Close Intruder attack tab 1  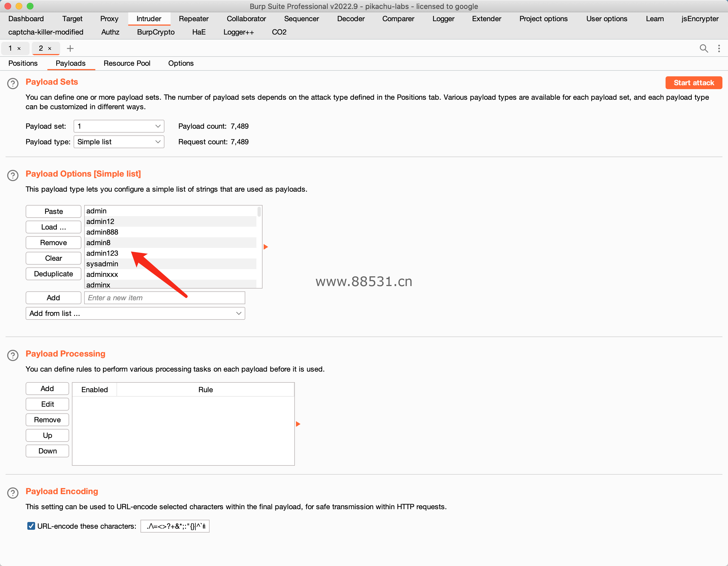[19, 49]
